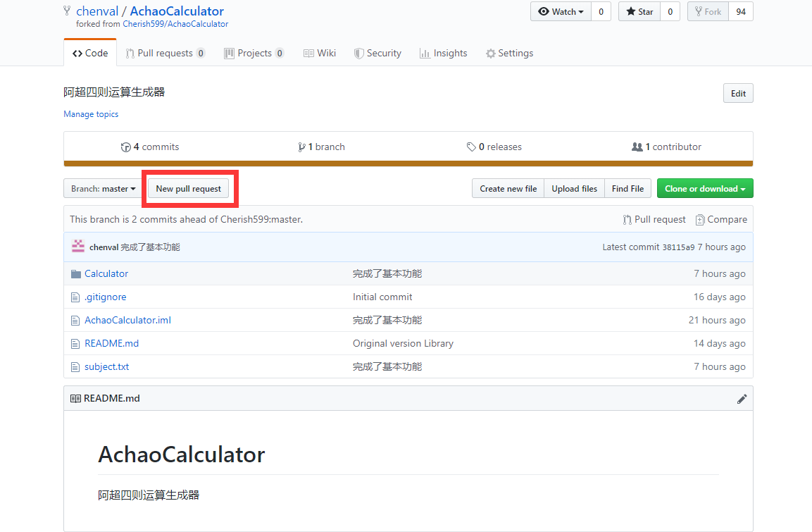The image size is (812, 532).
Task: Click the branch icon next to 1 branch
Action: click(x=301, y=147)
